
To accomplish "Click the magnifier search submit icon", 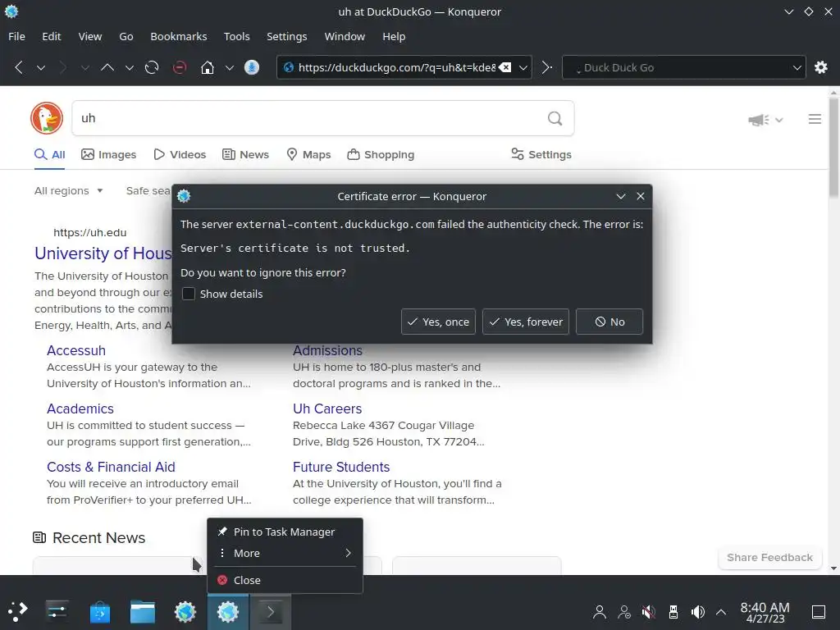I will (x=555, y=118).
